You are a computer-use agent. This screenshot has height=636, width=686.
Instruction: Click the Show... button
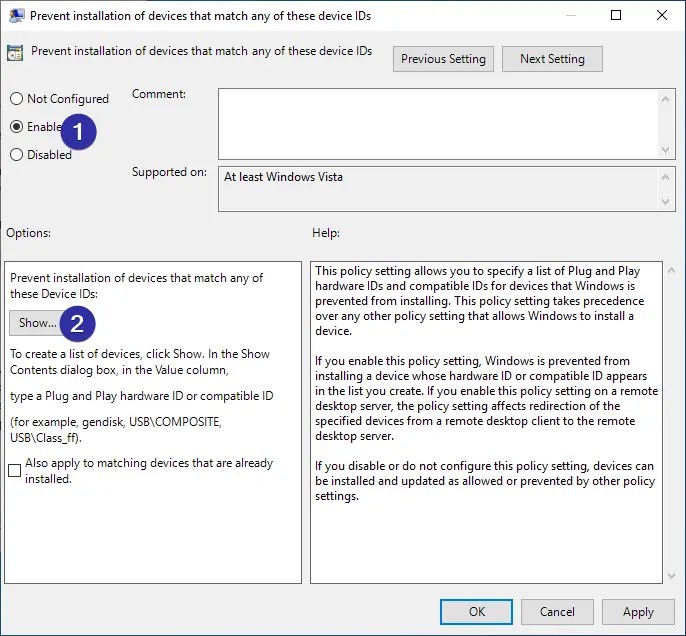[x=37, y=323]
